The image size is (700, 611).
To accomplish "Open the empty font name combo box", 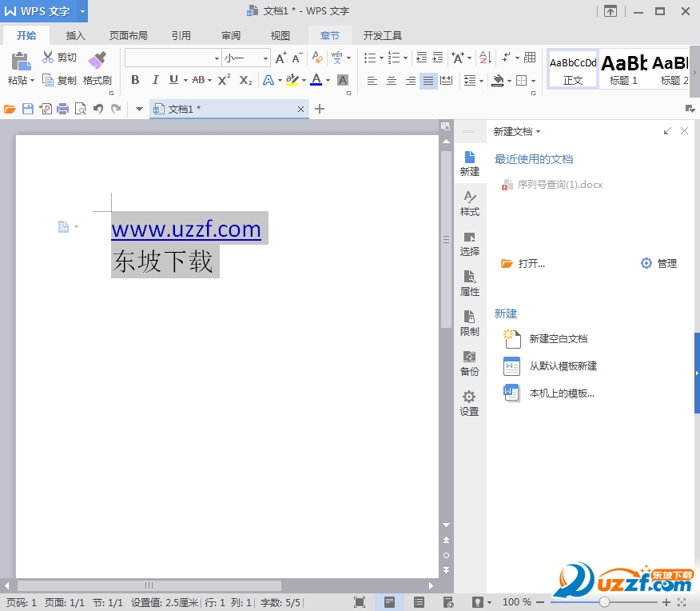I will pyautogui.click(x=173, y=58).
